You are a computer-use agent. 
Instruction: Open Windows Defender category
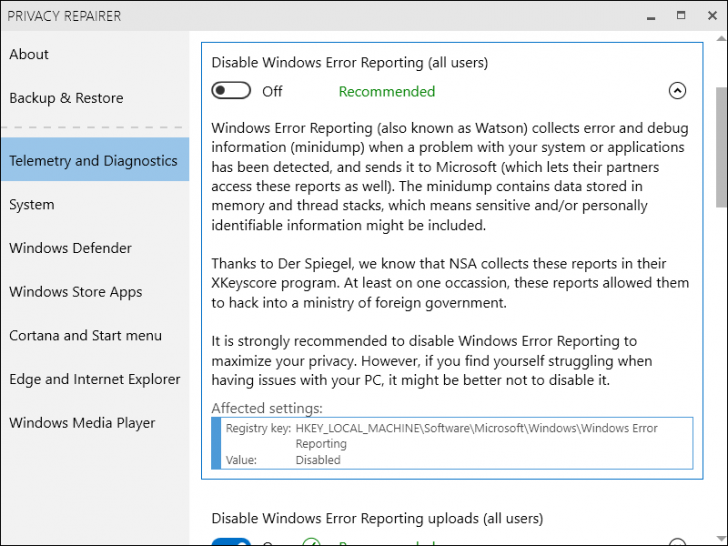(x=70, y=248)
